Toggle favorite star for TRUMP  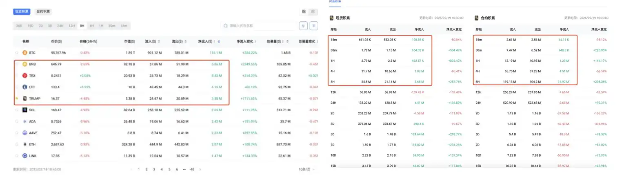[17, 99]
